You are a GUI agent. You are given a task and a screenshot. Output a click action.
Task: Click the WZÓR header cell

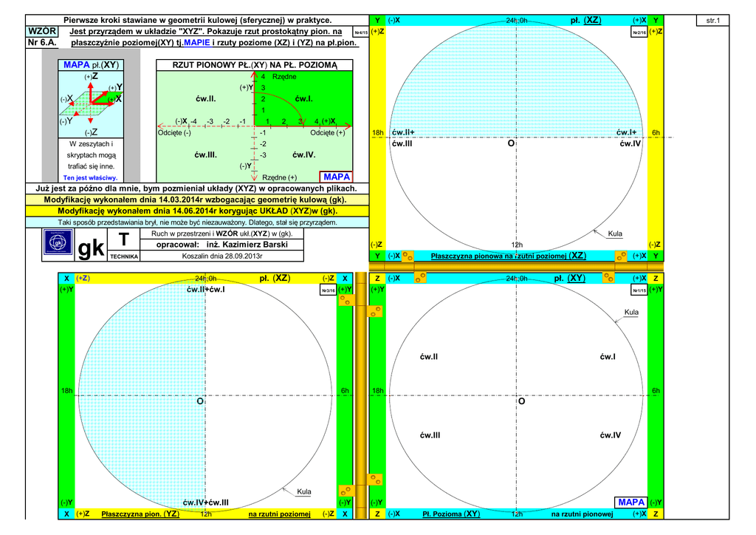pos(42,32)
